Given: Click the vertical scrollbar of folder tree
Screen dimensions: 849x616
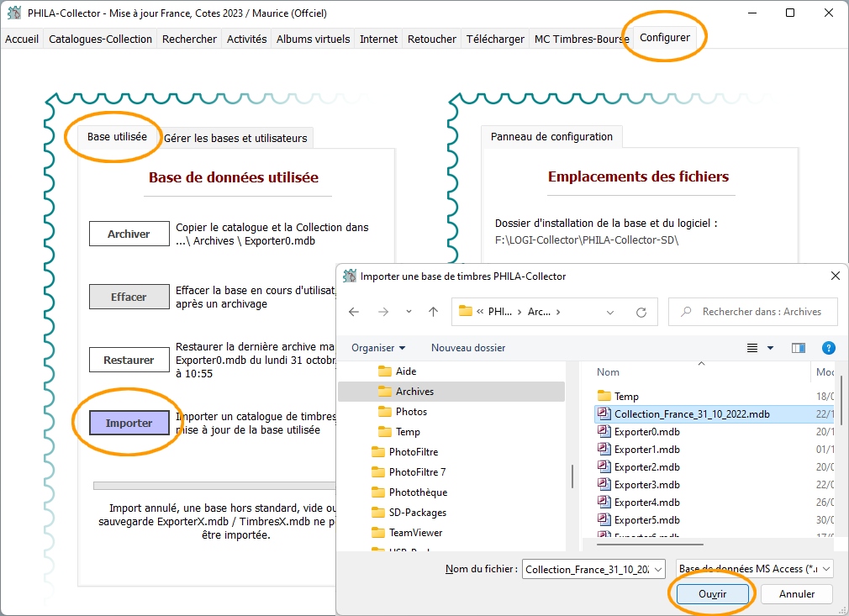Looking at the screenshot, I should pos(572,476).
